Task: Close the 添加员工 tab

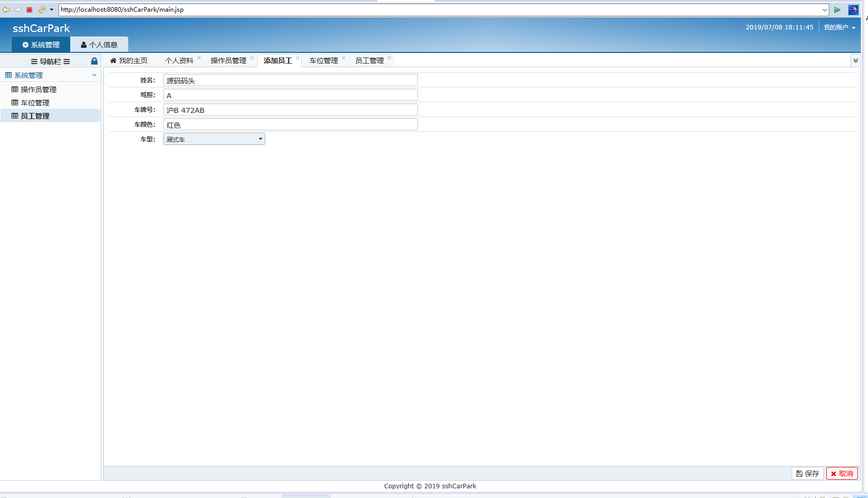Action: pyautogui.click(x=298, y=58)
